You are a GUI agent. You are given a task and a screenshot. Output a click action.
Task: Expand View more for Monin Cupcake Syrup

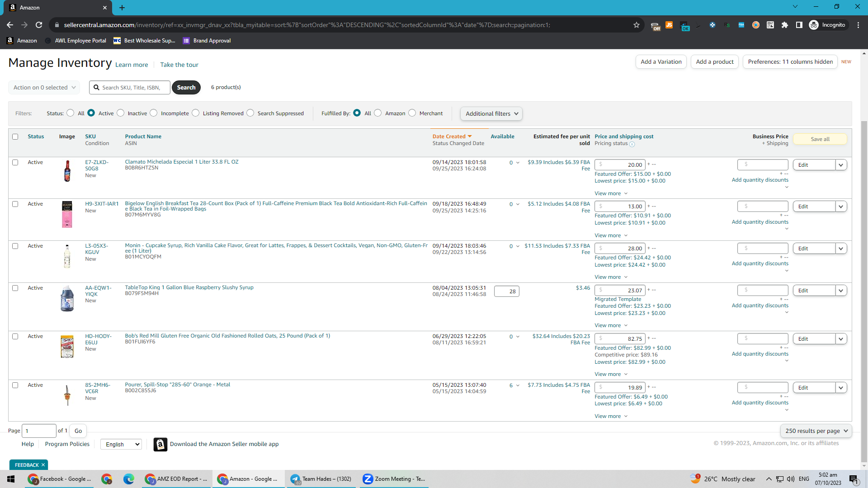tap(611, 277)
